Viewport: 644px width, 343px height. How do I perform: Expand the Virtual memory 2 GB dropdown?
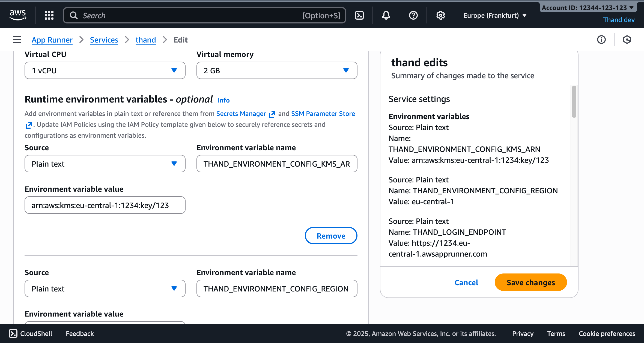click(277, 71)
